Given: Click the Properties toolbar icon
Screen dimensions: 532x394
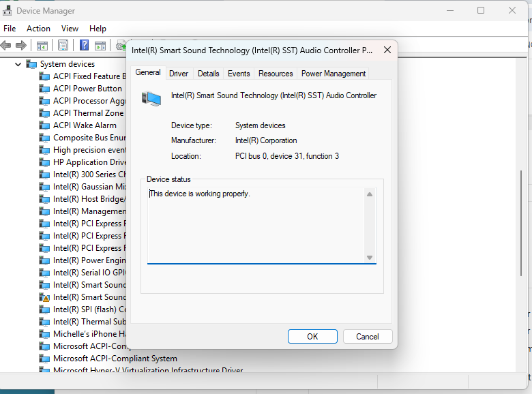Looking at the screenshot, I should [63, 45].
